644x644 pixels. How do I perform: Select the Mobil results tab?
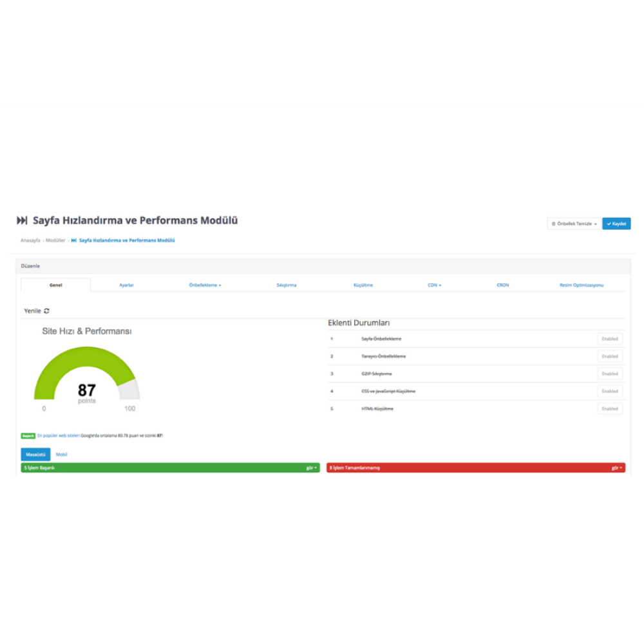tap(62, 455)
